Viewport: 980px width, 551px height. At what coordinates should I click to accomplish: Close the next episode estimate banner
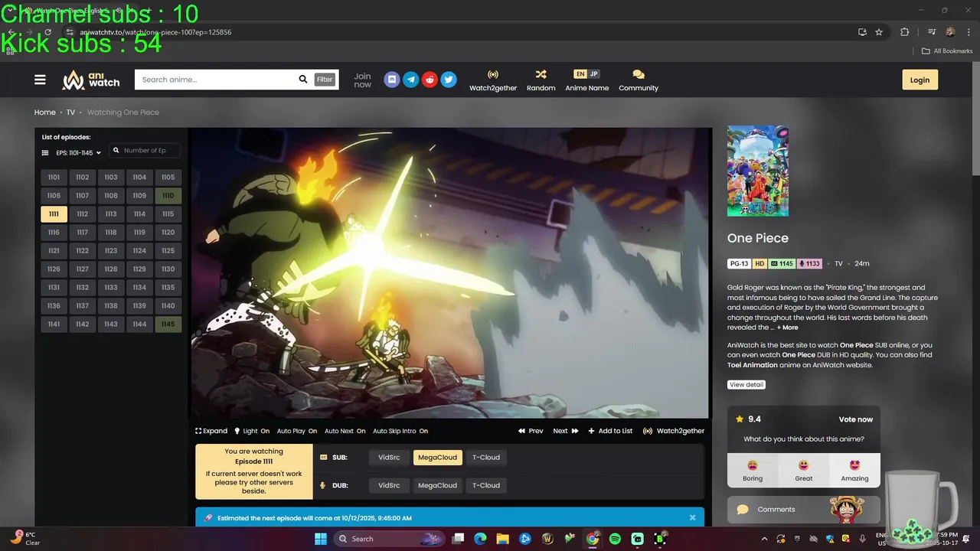[x=692, y=517]
